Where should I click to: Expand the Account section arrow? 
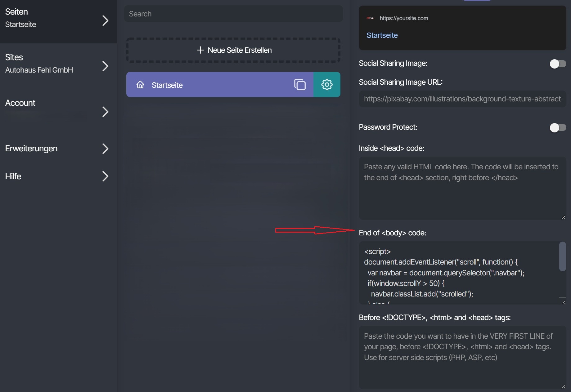(x=105, y=112)
